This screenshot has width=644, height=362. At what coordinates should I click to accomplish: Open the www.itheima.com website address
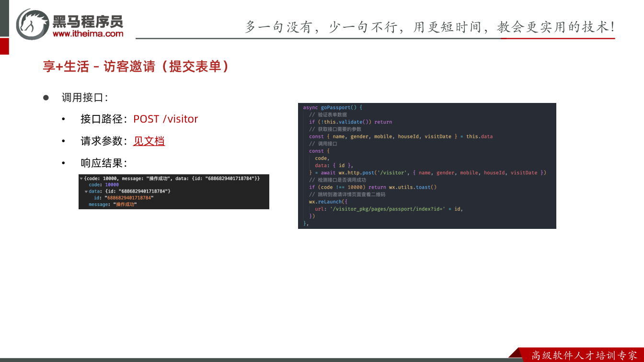(88, 34)
